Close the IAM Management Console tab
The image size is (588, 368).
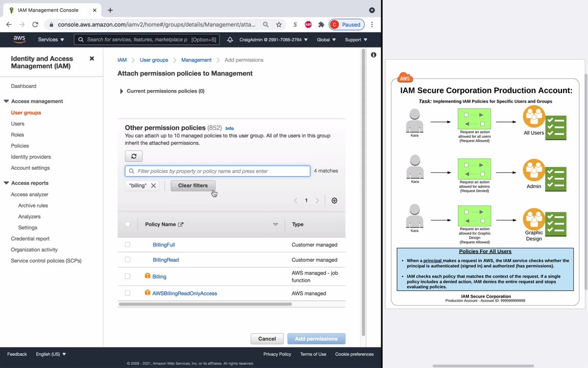94,10
